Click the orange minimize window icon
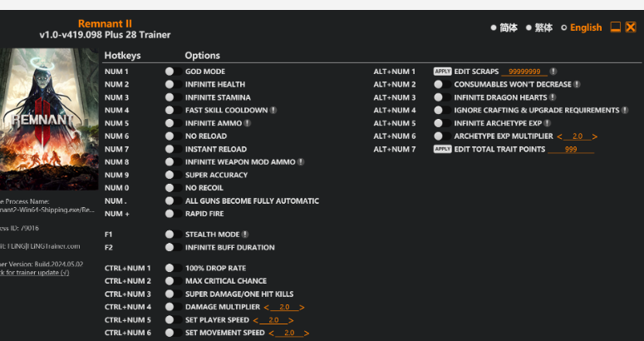 pos(616,27)
